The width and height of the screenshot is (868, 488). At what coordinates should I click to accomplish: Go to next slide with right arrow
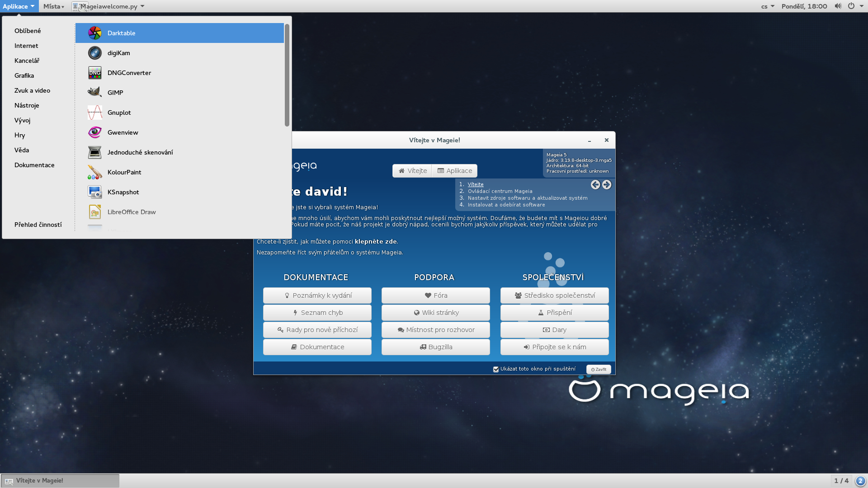[x=607, y=184]
